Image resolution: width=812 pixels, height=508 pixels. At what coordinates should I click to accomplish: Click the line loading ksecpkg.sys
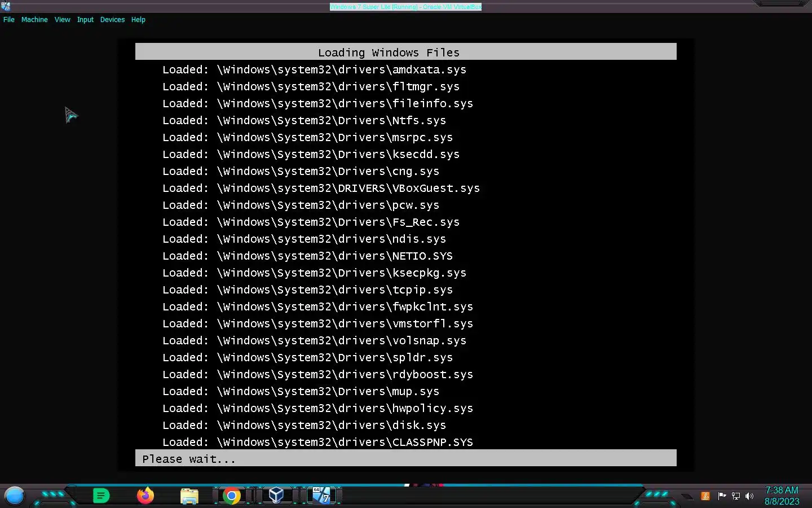tap(314, 273)
